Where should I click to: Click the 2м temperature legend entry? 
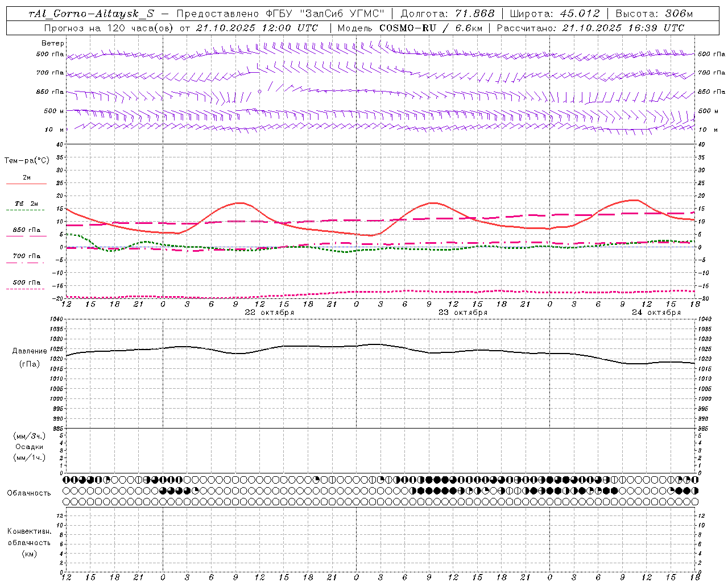tap(27, 178)
